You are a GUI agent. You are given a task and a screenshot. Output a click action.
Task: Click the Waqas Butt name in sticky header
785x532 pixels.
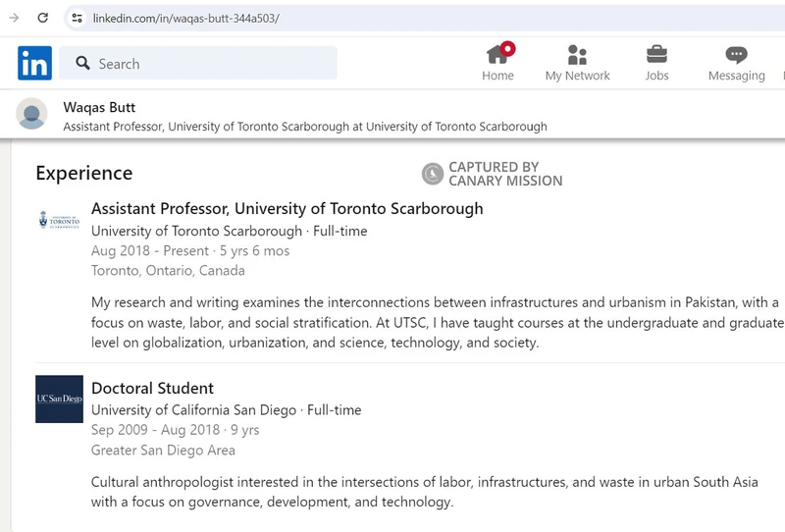(x=99, y=107)
